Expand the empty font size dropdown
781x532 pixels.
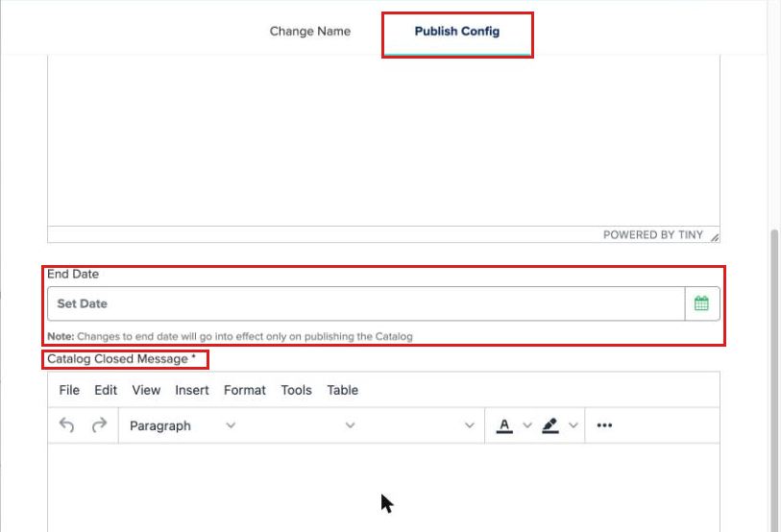(x=422, y=425)
